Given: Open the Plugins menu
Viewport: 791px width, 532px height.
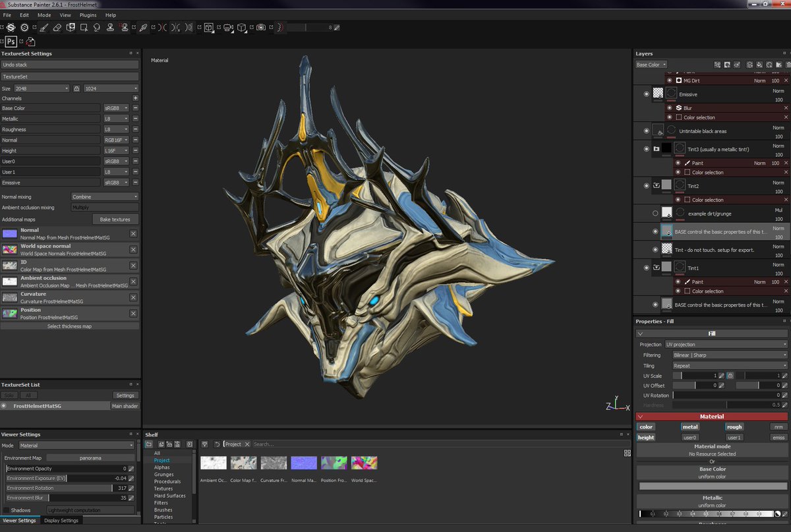Looking at the screenshot, I should pos(88,15).
